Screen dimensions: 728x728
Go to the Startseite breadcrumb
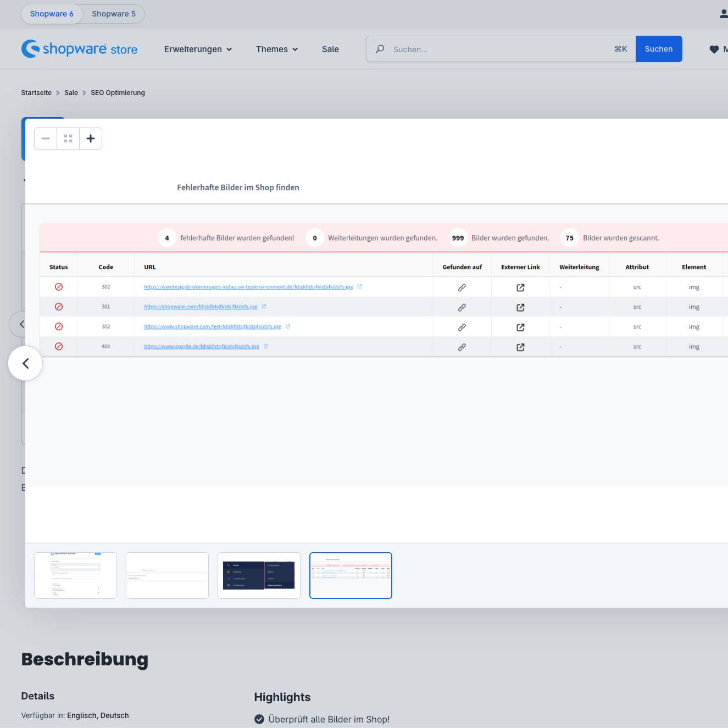pos(36,93)
